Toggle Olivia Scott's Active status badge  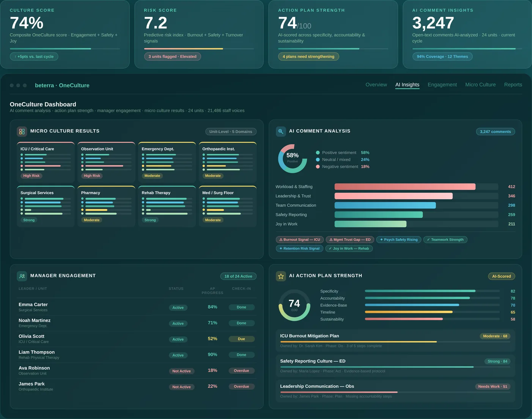(x=178, y=339)
